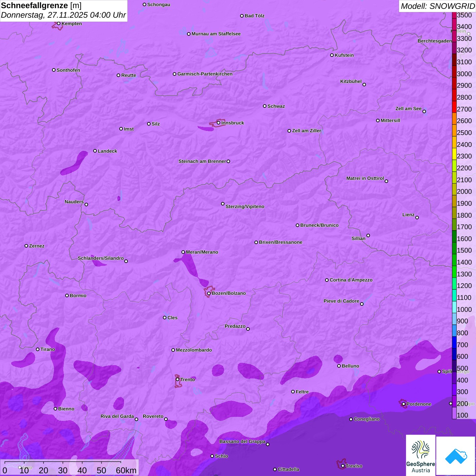Click the Trento city marker
The height and width of the screenshot is (476, 476).
(x=177, y=379)
